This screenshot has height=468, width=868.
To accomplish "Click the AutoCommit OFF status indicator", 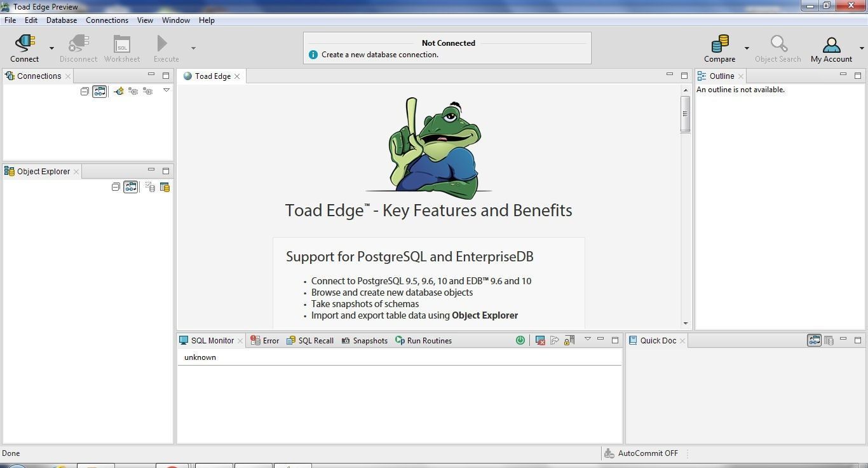I will click(641, 453).
